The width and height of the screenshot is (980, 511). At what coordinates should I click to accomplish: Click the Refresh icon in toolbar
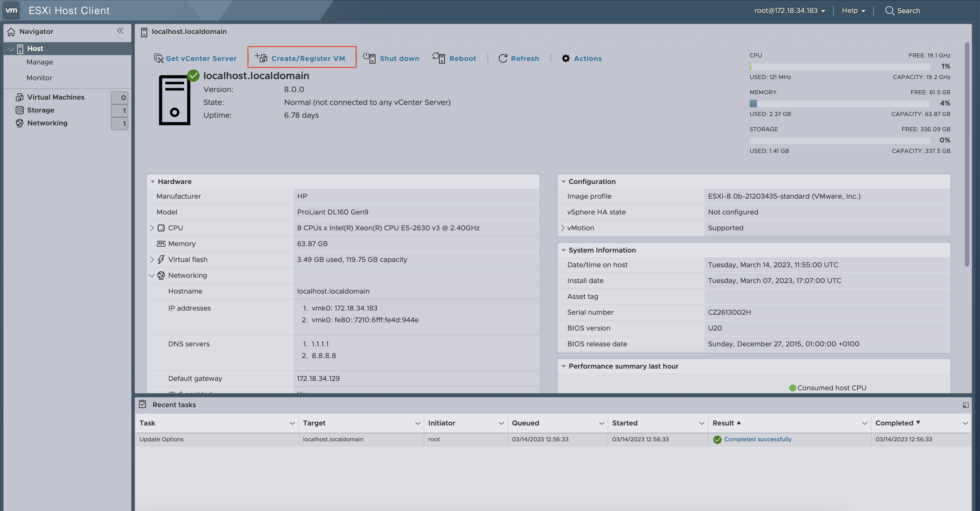503,58
